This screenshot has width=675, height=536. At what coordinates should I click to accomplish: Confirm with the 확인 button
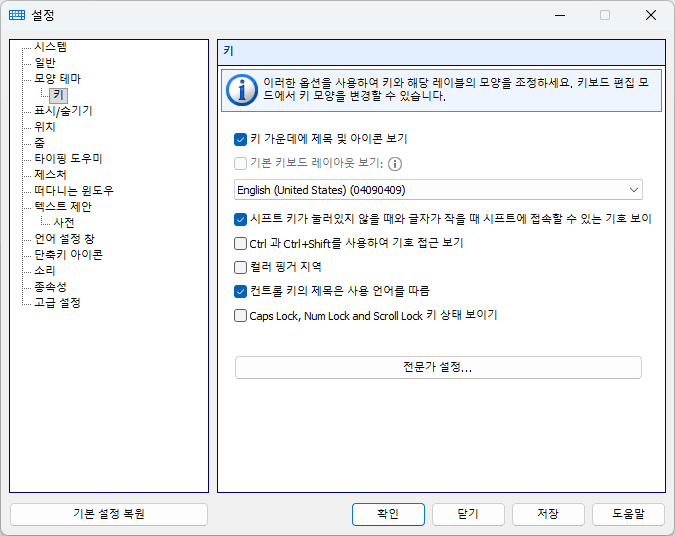click(x=388, y=514)
